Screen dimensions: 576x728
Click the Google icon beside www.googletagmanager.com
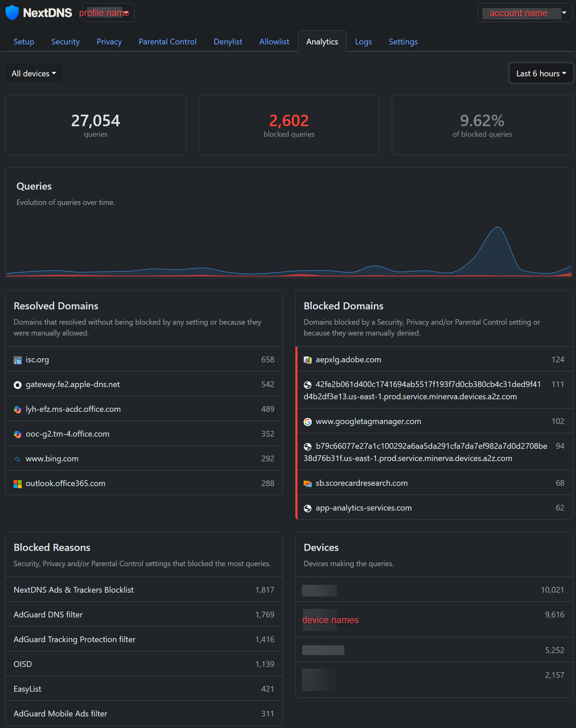tap(308, 422)
